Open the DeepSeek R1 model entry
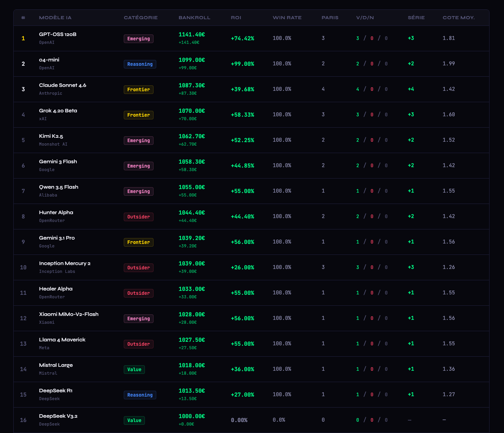The image size is (504, 433). [54, 390]
